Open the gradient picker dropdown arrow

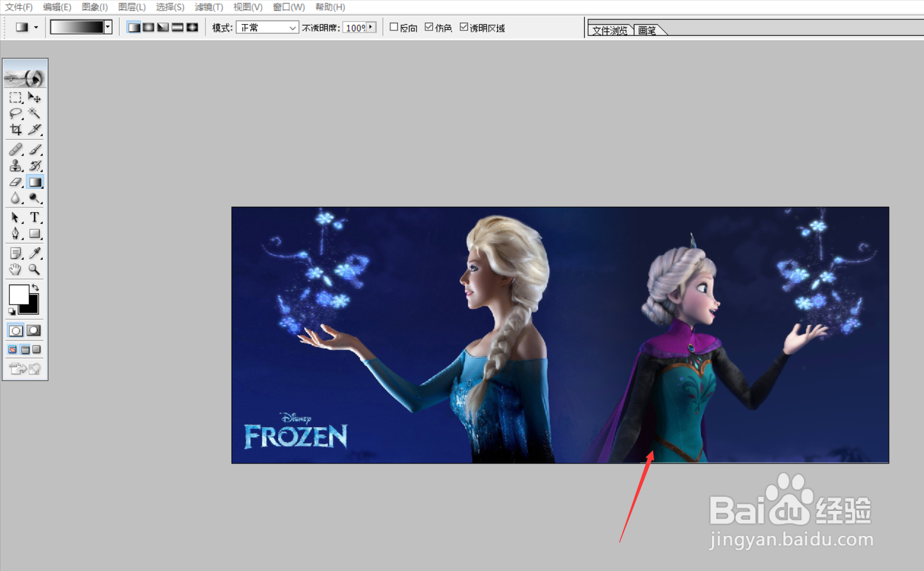(x=108, y=27)
